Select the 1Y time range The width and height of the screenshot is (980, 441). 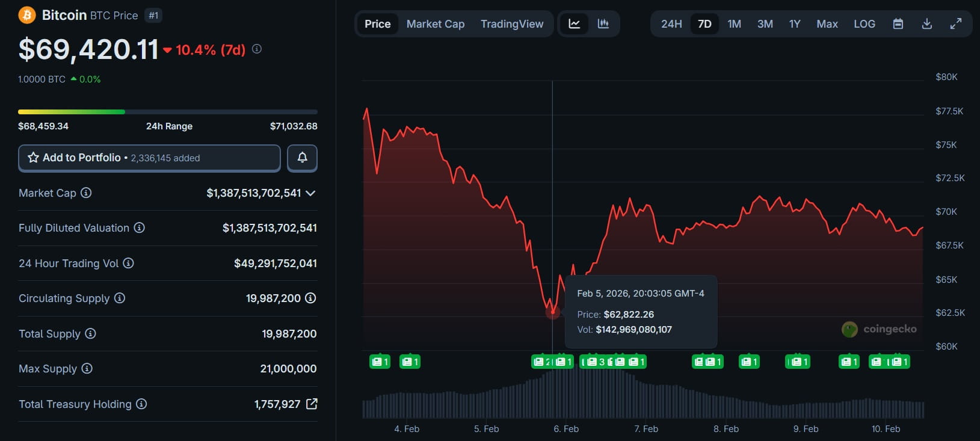pos(795,24)
